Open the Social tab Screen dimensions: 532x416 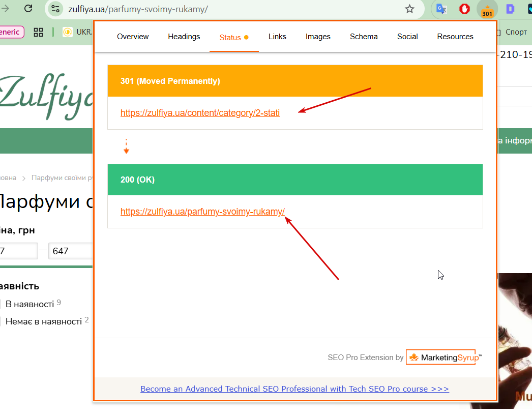click(407, 37)
